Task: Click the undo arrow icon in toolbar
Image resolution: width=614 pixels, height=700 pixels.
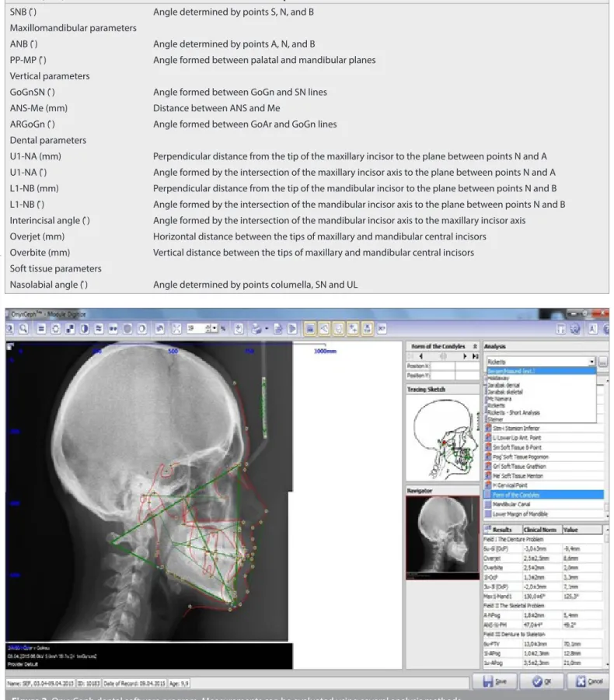Action: 159,329
